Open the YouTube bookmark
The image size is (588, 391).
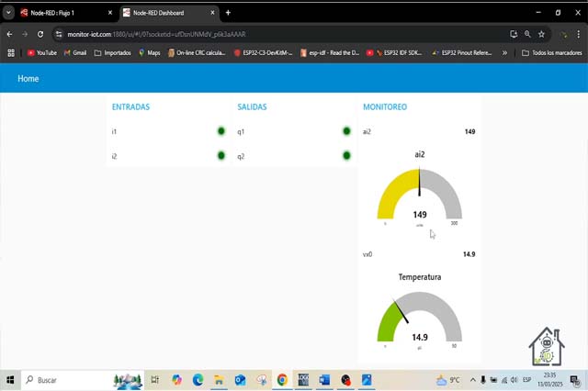click(42, 53)
